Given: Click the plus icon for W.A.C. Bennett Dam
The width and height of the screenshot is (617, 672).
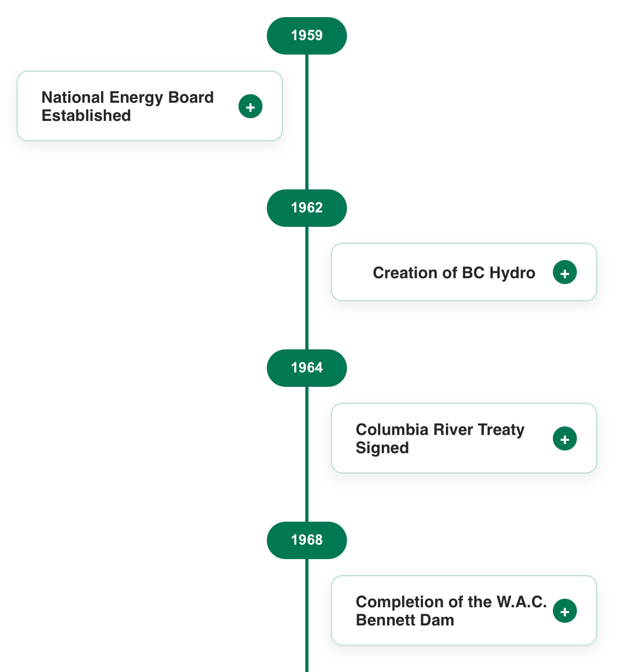Looking at the screenshot, I should click(565, 612).
